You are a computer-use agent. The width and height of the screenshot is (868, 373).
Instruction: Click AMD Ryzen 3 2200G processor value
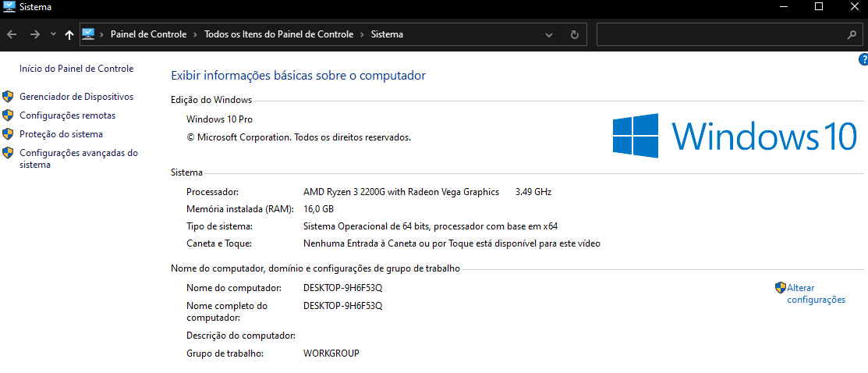pyautogui.click(x=402, y=192)
